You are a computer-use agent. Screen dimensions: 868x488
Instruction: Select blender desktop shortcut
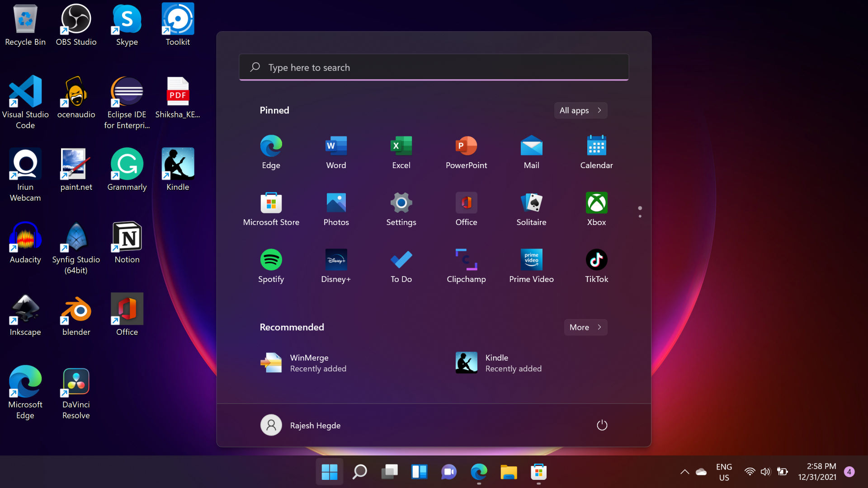(76, 315)
